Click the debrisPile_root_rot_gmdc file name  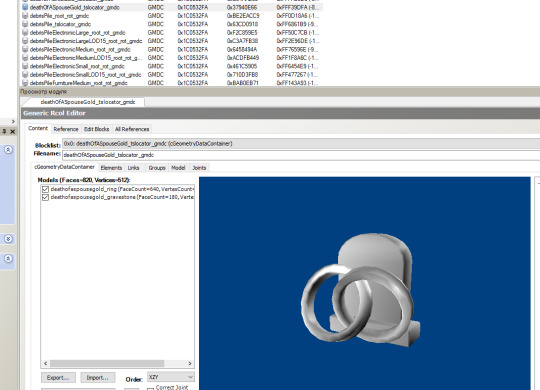tap(59, 16)
